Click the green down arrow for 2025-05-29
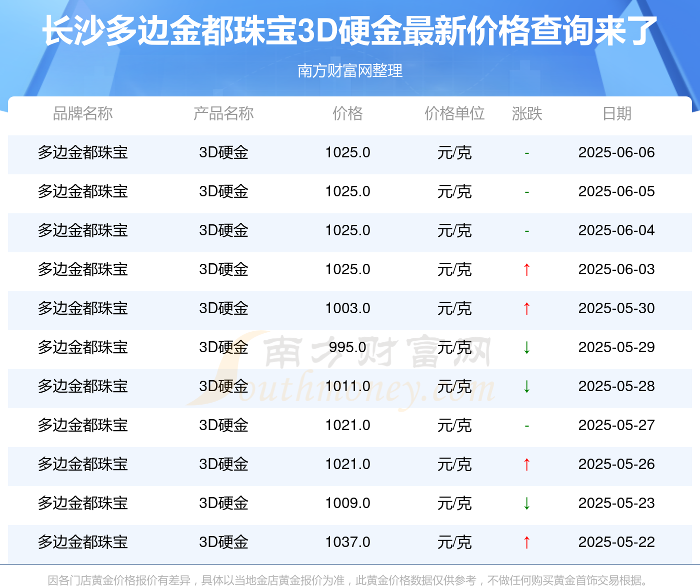This screenshot has width=700, height=588. click(x=526, y=348)
